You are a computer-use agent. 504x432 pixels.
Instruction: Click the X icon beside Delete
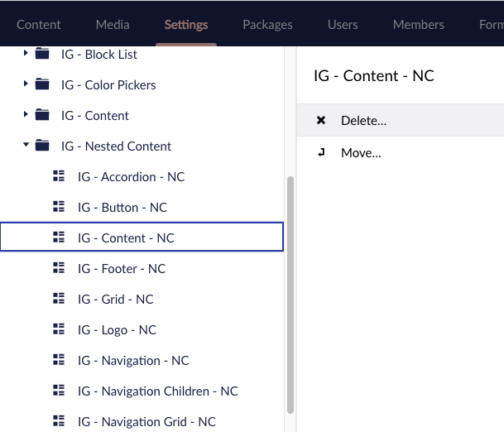coord(321,120)
